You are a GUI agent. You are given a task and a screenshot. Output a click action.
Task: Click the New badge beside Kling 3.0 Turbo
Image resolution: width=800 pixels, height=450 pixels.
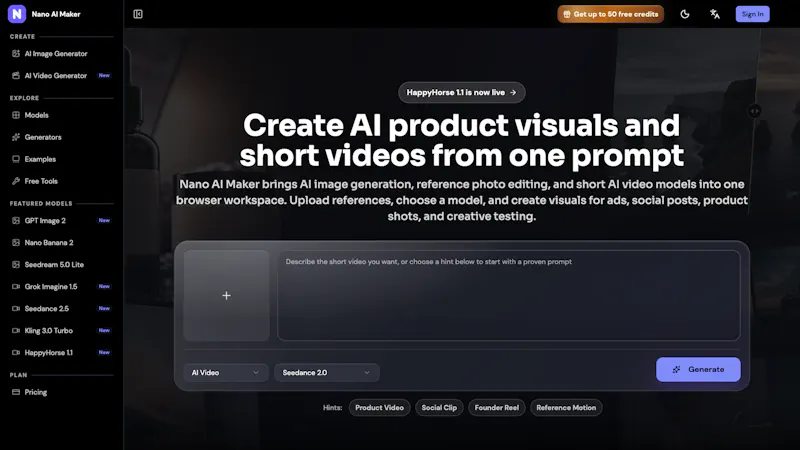104,331
